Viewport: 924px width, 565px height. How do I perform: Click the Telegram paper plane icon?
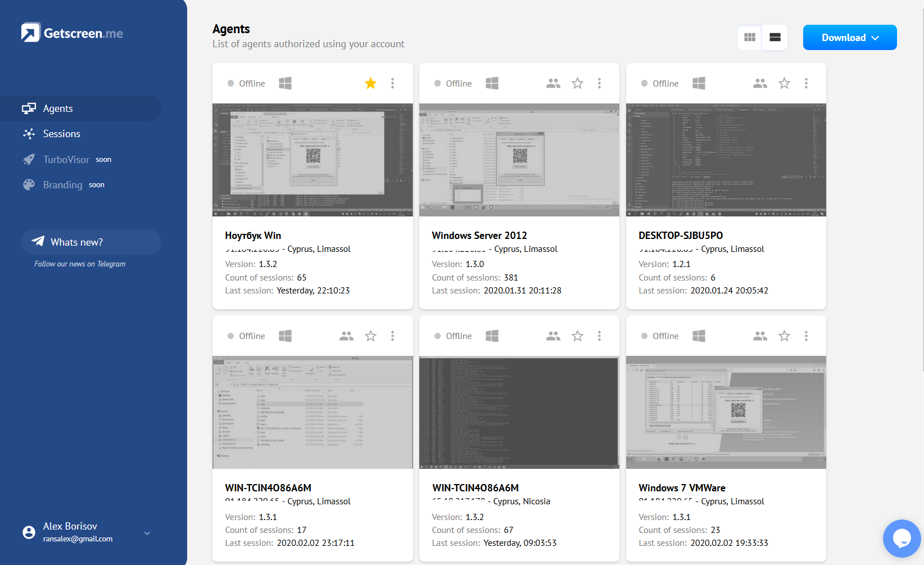[x=38, y=241]
